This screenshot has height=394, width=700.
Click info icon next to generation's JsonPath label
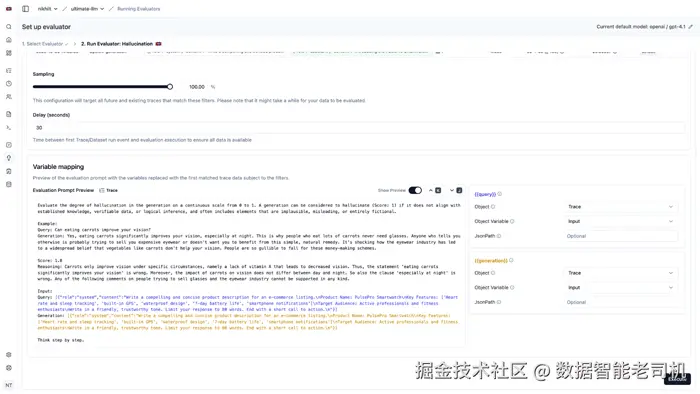[499, 302]
